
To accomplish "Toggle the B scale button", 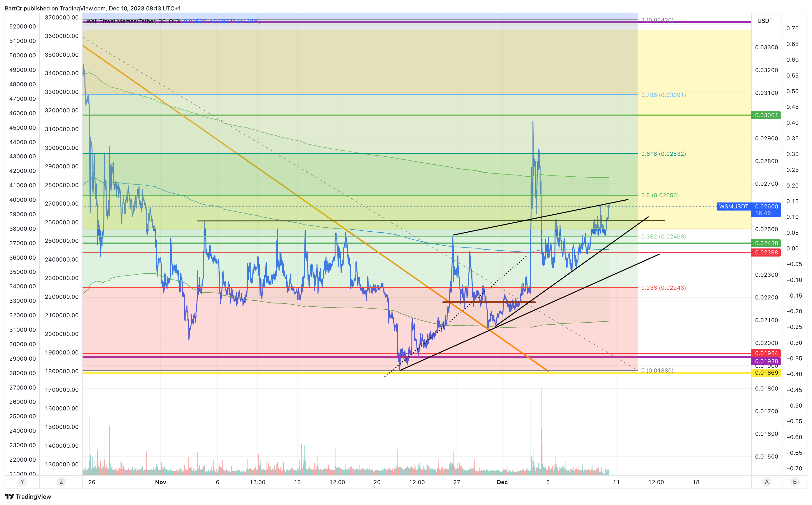I will tap(795, 482).
